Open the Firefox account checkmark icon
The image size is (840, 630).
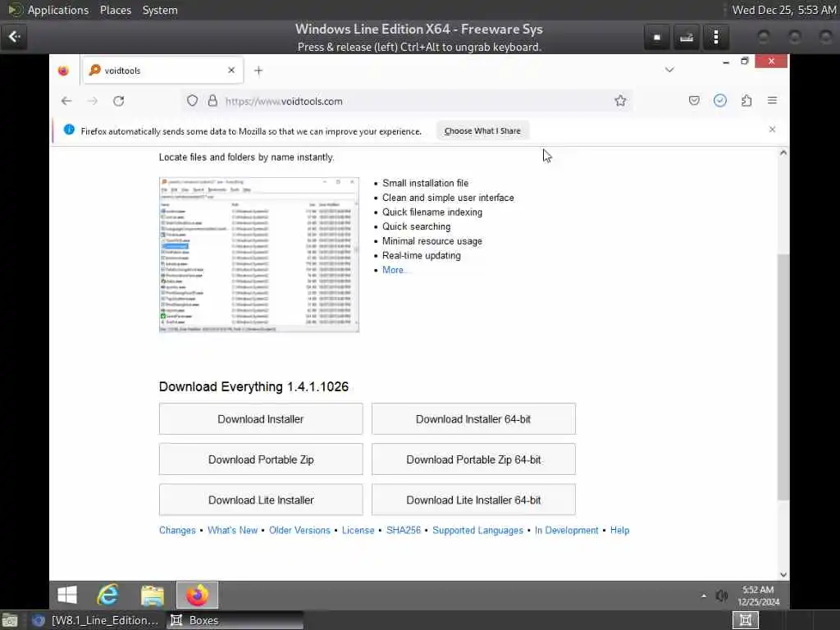pos(720,101)
